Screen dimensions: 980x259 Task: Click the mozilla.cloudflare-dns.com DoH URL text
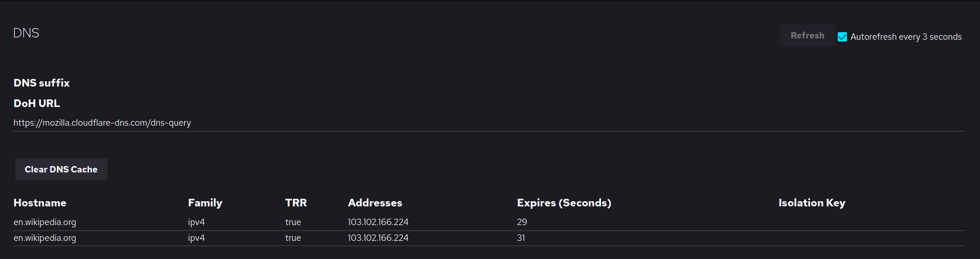(x=103, y=123)
